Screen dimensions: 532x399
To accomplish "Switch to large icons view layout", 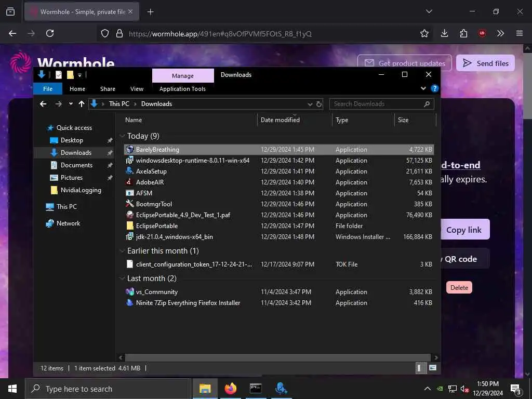I will (x=433, y=368).
